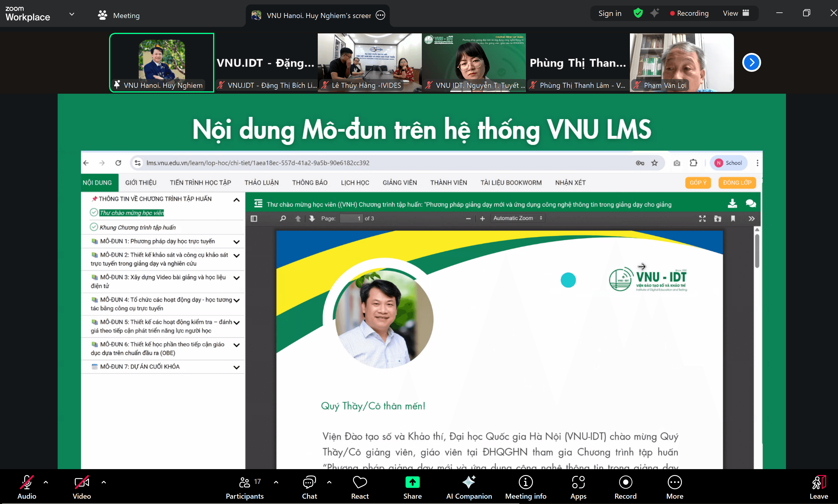Open Find in PDF magnifier
This screenshot has width=838, height=504.
pos(283,218)
